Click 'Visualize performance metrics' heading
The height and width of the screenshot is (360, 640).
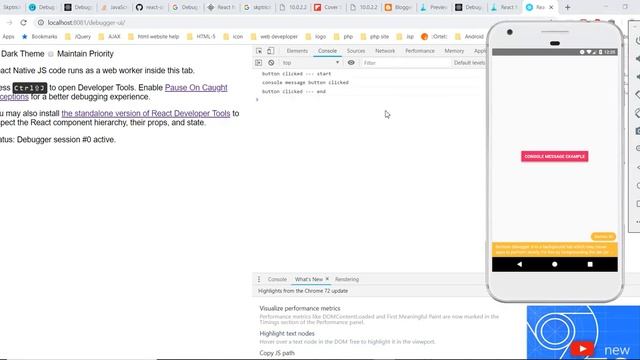click(300, 309)
